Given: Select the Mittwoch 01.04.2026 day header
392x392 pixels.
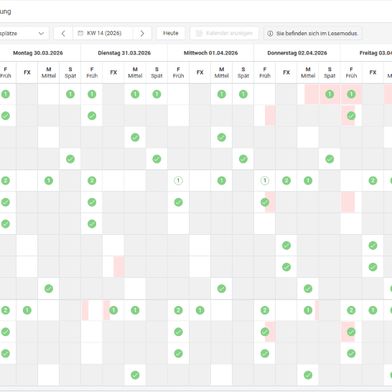Looking at the screenshot, I should pyautogui.click(x=211, y=53).
